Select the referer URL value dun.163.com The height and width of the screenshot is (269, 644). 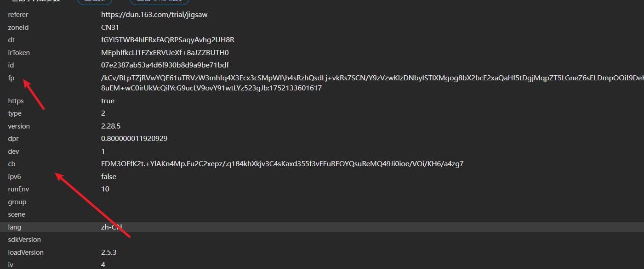click(x=154, y=15)
